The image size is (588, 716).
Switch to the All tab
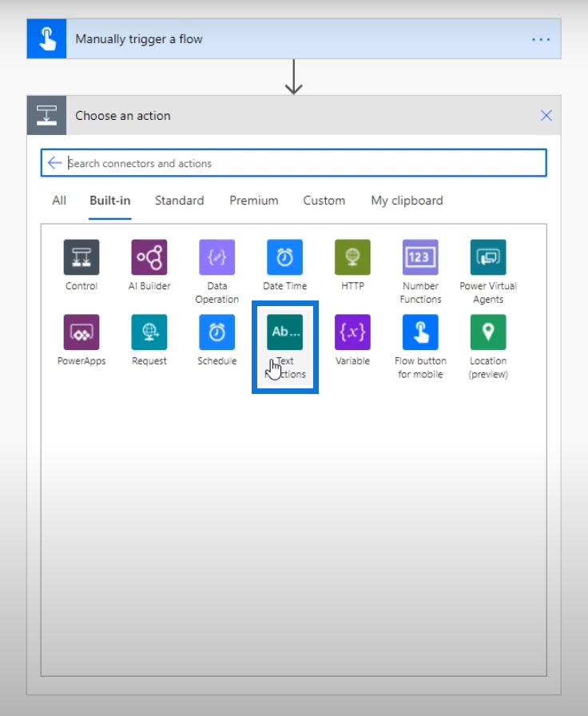click(59, 201)
